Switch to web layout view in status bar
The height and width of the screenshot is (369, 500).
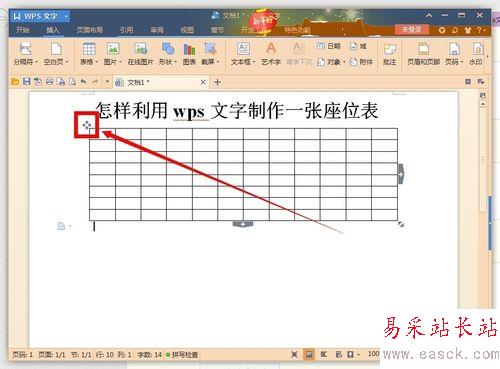pyautogui.click(x=338, y=354)
